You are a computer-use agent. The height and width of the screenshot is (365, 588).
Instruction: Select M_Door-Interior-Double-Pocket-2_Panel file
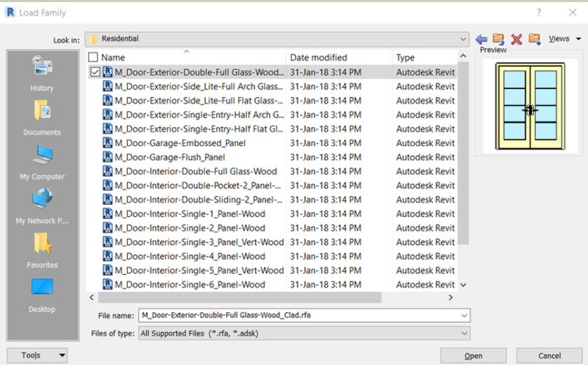198,185
